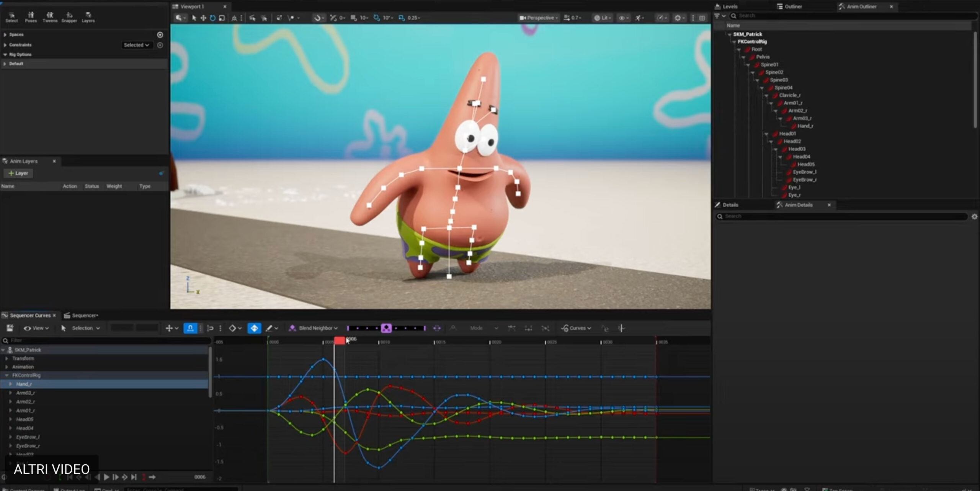Screen dimensions: 980x491
Task: Save the curve editor with disk icon
Action: [x=10, y=328]
